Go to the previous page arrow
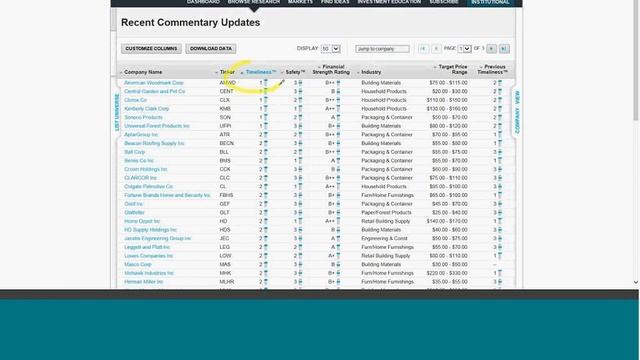Image resolution: width=640 pixels, height=360 pixels. [436, 49]
